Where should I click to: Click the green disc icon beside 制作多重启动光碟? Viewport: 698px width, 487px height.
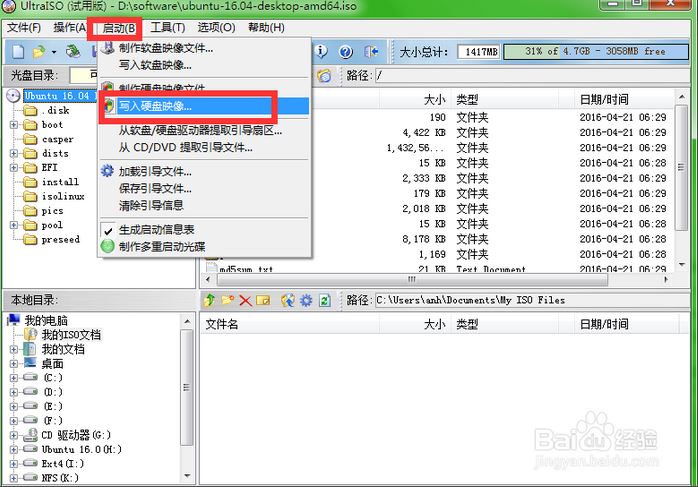pos(108,246)
